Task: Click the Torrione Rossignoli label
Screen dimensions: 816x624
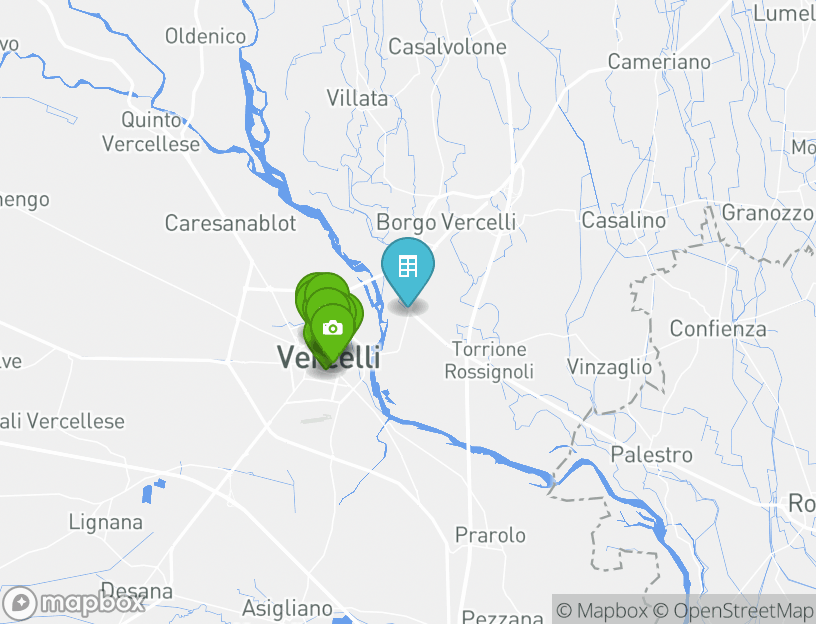Action: pos(489,360)
